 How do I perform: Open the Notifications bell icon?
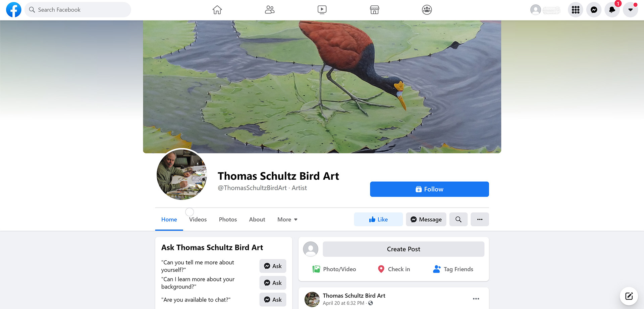[x=612, y=10]
